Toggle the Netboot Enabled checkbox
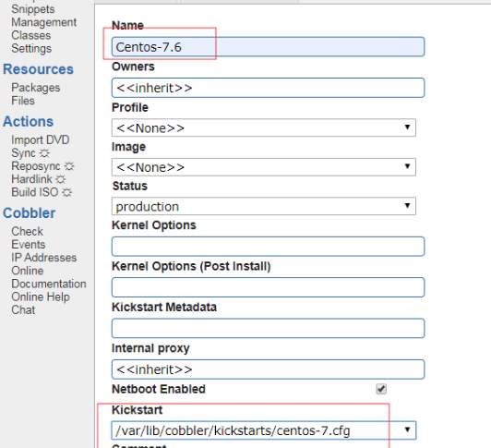Screen dimensions: 491x448 pos(381,389)
